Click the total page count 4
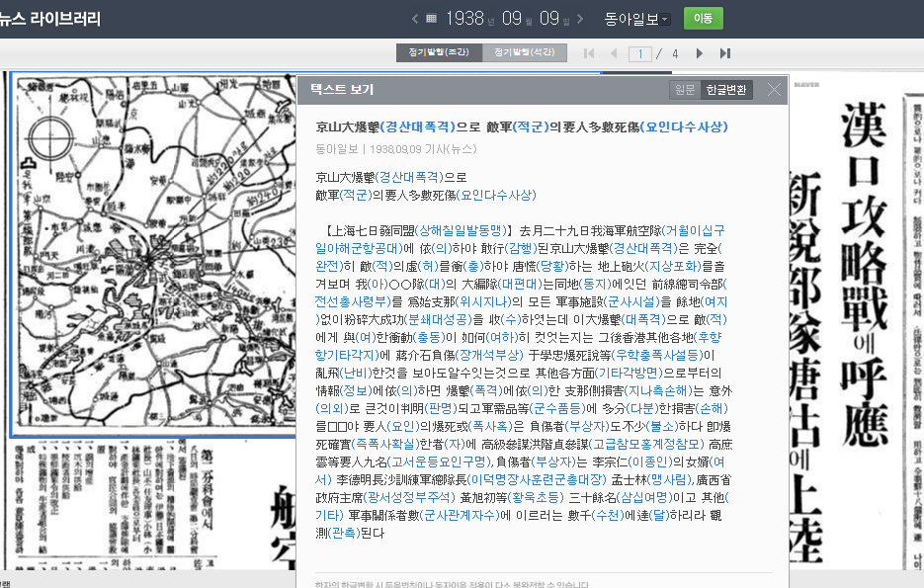Image resolution: width=924 pixels, height=588 pixels. [x=675, y=54]
